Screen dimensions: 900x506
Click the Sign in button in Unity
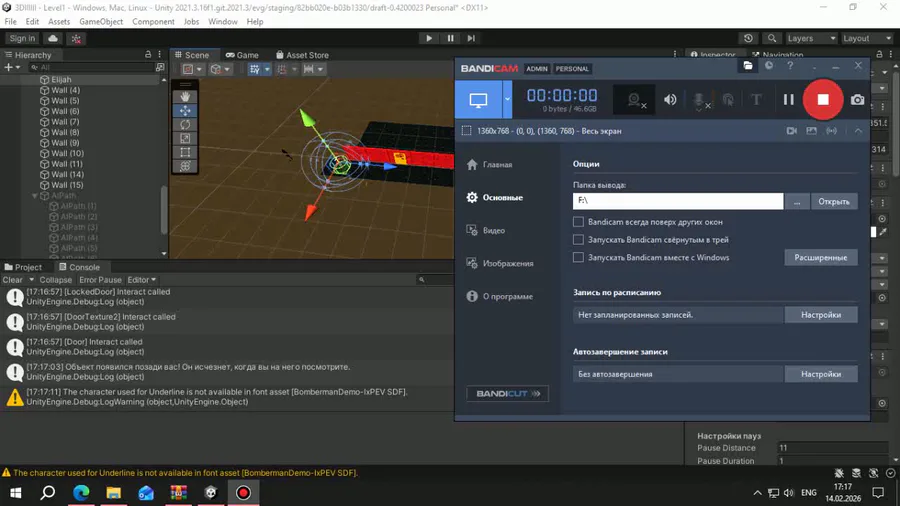point(22,38)
